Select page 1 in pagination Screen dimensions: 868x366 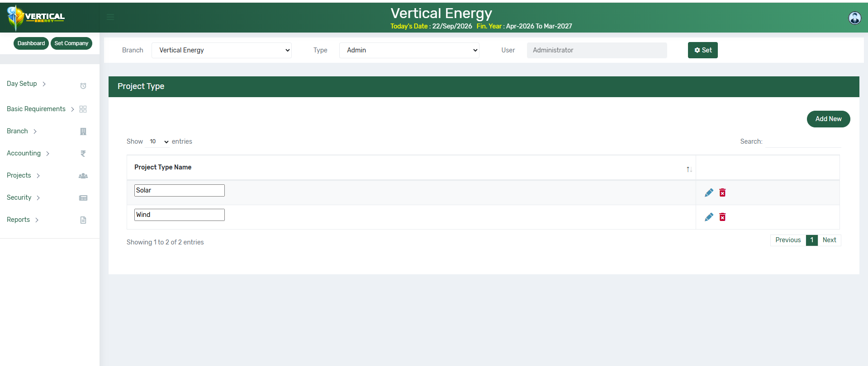click(812, 240)
